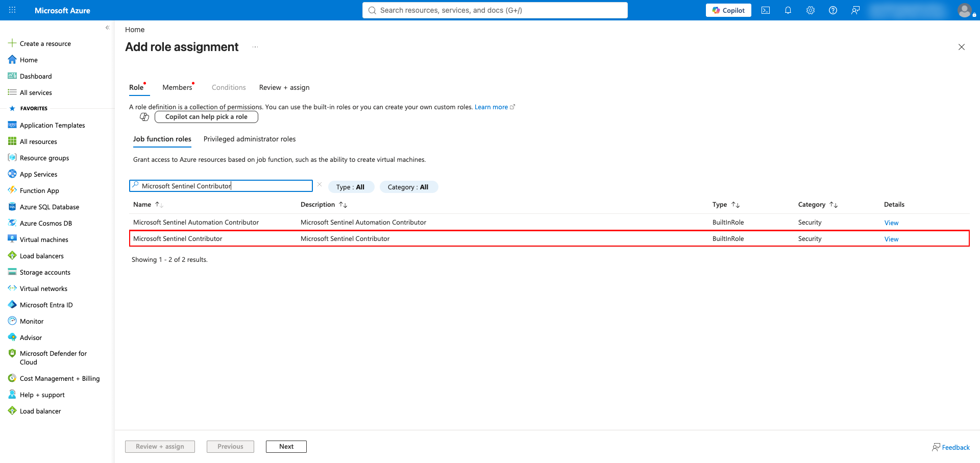Click the App Services icon
This screenshot has width=980, height=463.
[12, 174]
